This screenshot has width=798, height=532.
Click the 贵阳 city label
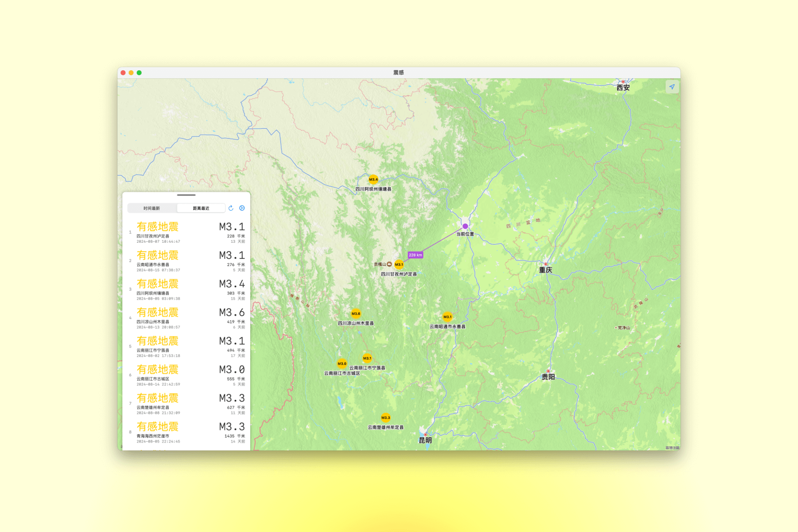pos(548,377)
